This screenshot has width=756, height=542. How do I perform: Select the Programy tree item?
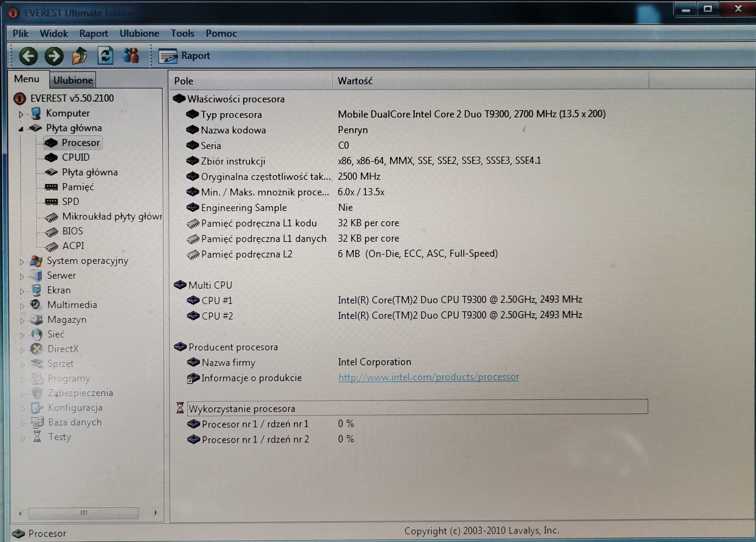pos(69,378)
